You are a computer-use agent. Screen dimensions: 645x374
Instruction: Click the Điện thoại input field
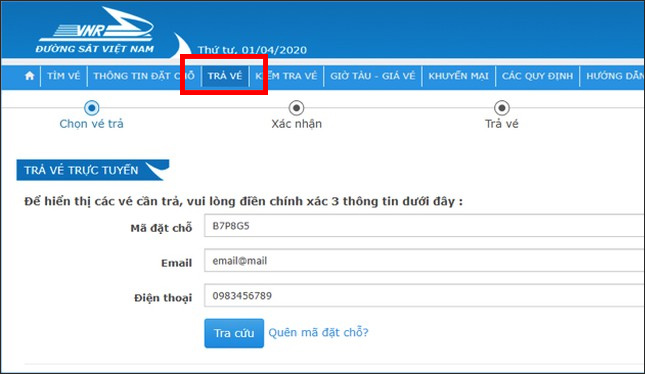(424, 295)
